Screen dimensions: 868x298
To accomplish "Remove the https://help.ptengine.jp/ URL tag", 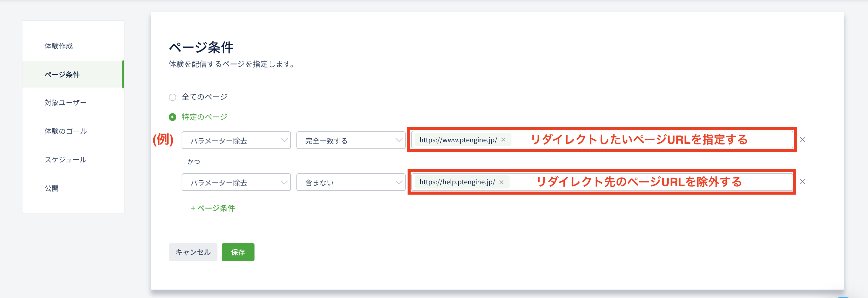I will tap(501, 182).
